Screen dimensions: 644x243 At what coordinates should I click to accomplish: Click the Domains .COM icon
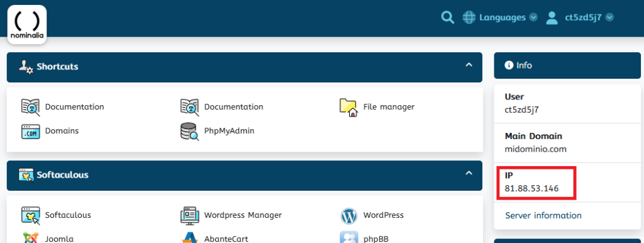click(x=30, y=132)
